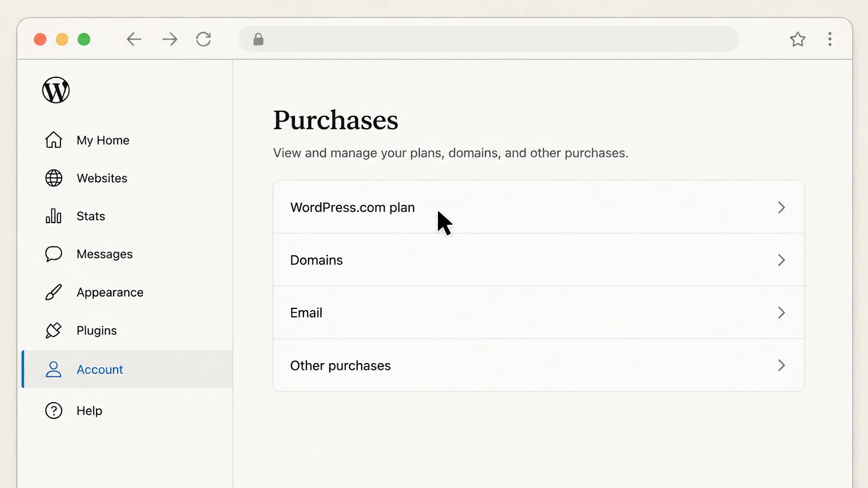Bookmark the page with the star icon
Screen dimensions: 868x488
pyautogui.click(x=797, y=39)
